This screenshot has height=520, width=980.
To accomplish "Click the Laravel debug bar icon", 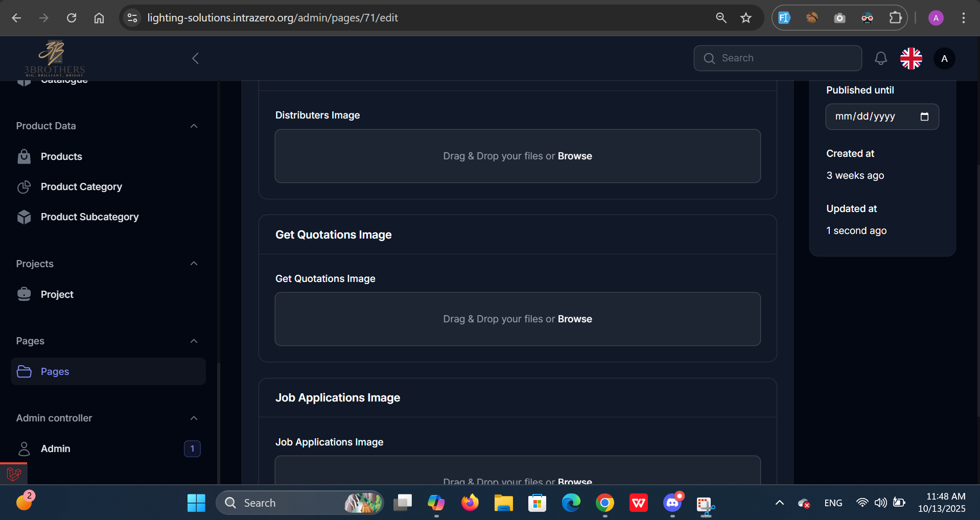I will [x=14, y=474].
